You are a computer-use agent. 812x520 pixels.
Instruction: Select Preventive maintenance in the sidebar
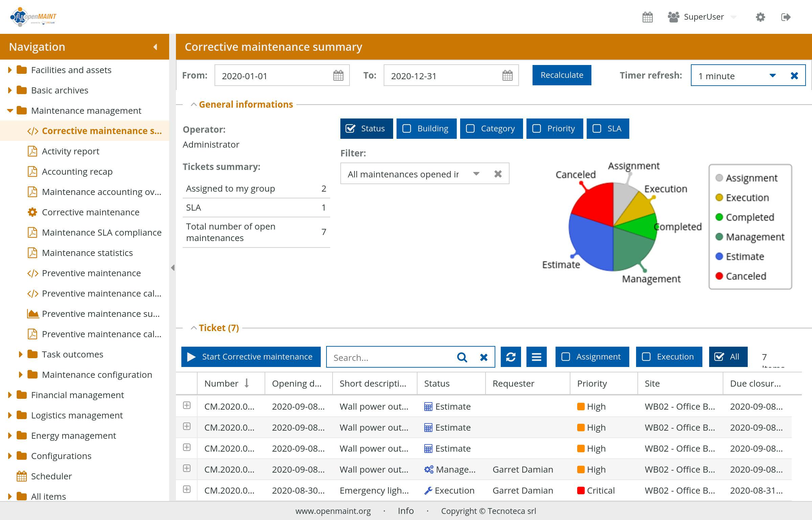[x=91, y=273]
